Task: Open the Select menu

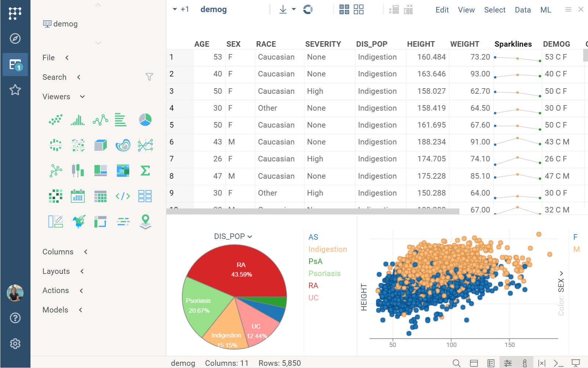Action: point(494,10)
